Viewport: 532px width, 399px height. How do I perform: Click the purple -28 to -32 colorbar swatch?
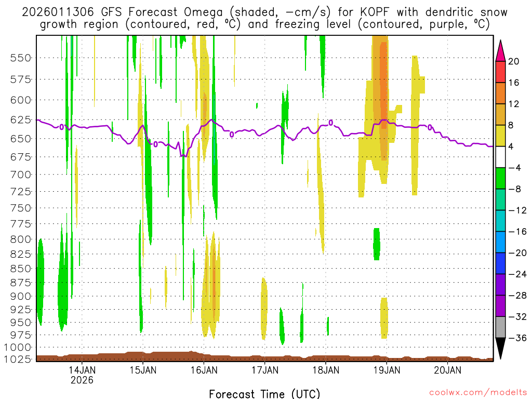click(x=500, y=305)
